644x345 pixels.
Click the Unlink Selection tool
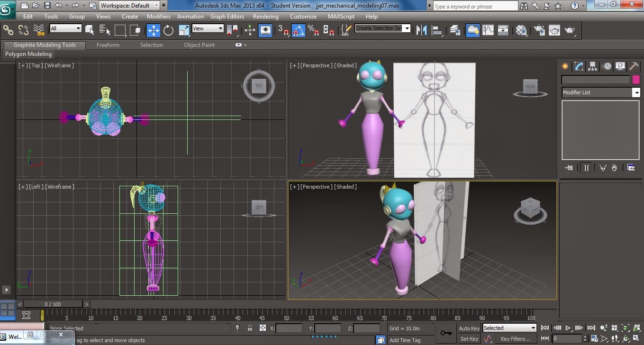point(23,30)
